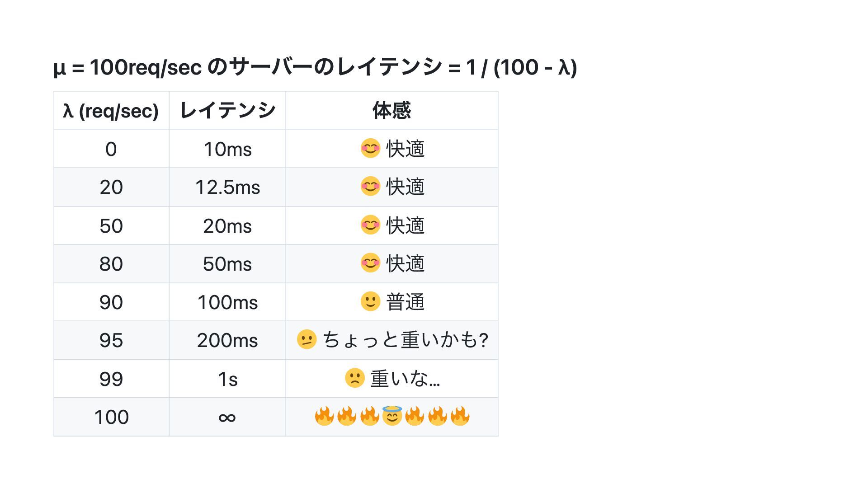
Task: Click the frowning face emoji beside 重いな…
Action: pyautogui.click(x=355, y=378)
